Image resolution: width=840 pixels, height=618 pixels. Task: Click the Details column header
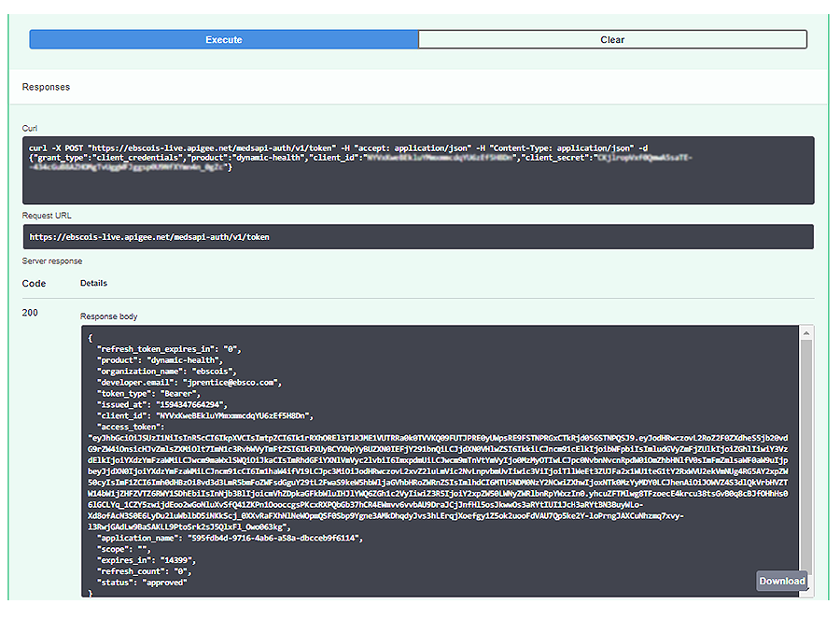93,283
